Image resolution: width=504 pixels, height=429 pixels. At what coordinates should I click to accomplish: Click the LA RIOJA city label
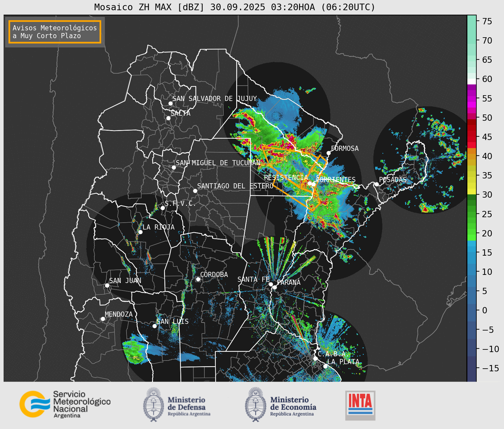point(158,227)
